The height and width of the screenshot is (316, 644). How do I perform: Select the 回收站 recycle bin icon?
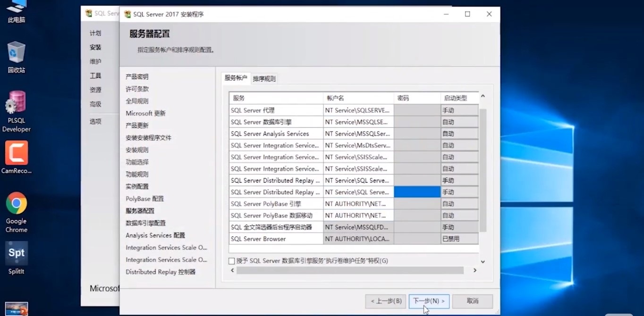point(16,58)
